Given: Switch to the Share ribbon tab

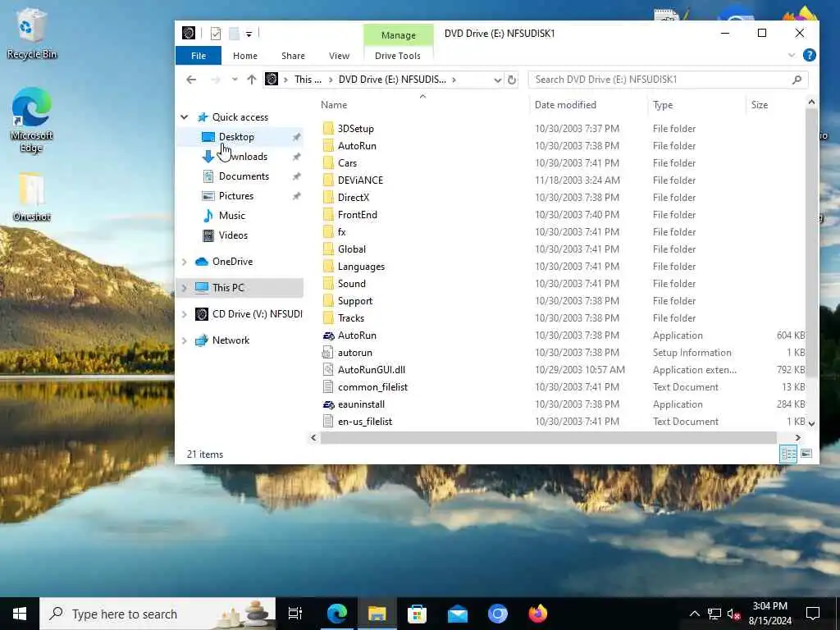Looking at the screenshot, I should coord(293,56).
